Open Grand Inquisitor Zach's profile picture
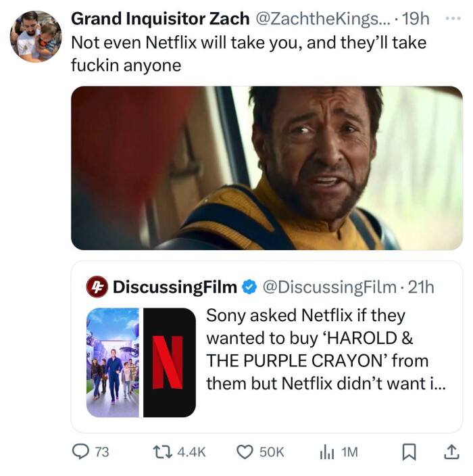This screenshot has height=476, width=473. click(x=36, y=37)
